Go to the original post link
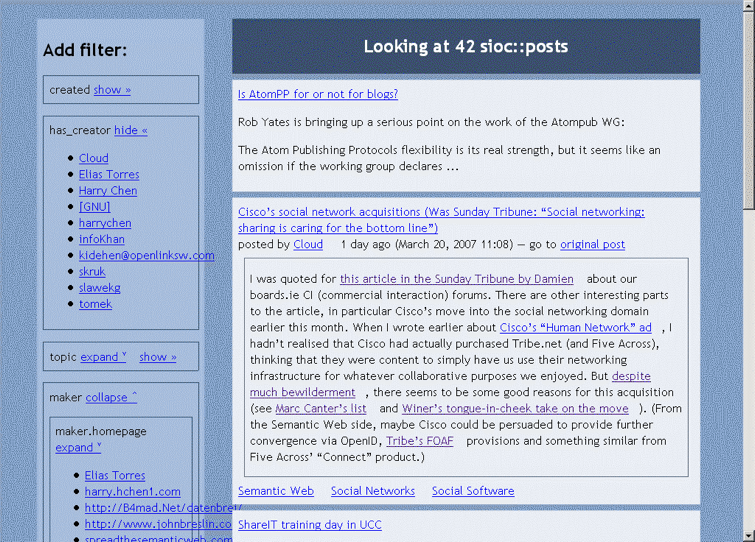The width and height of the screenshot is (755, 542). (592, 244)
